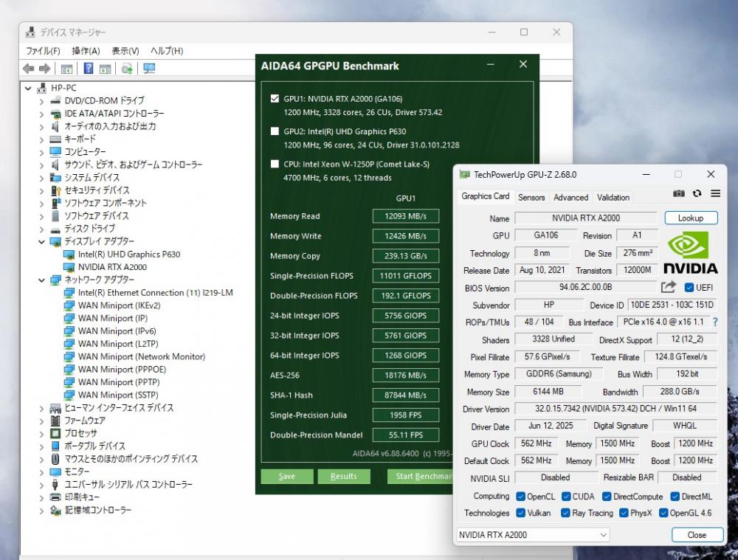738x560 pixels.
Task: Expand プロセッサ node
Action: pos(41,433)
